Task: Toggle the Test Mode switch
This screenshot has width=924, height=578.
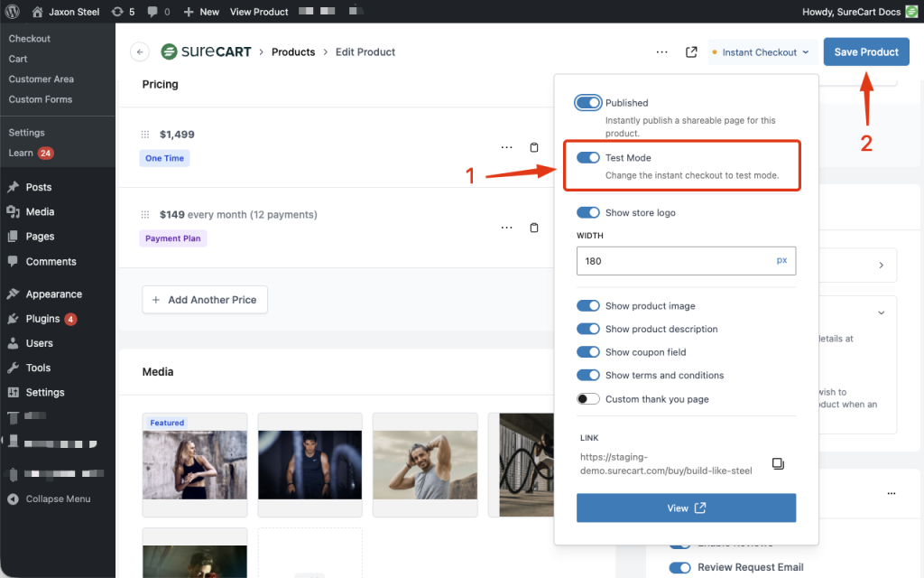Action: (x=587, y=157)
